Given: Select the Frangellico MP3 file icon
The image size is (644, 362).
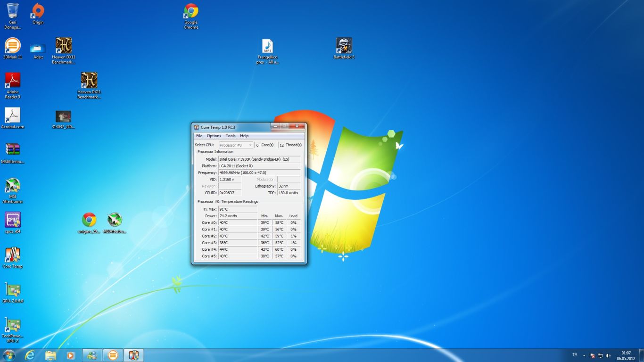Looking at the screenshot, I should click(x=267, y=46).
